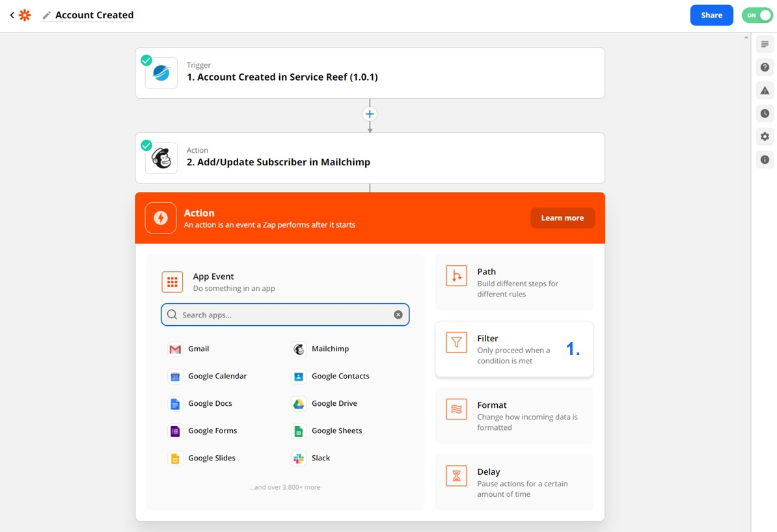The image size is (777, 532).
Task: Select the Delay hourglass icon
Action: 456,476
